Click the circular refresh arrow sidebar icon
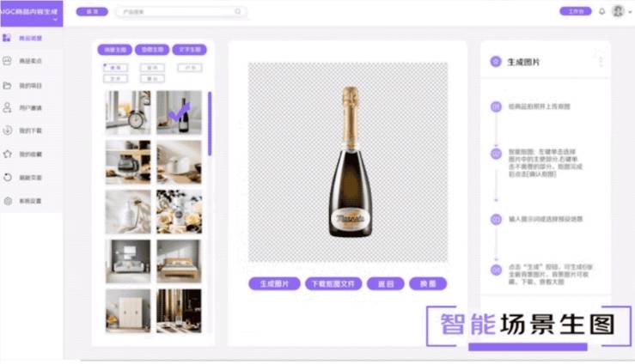 7,177
